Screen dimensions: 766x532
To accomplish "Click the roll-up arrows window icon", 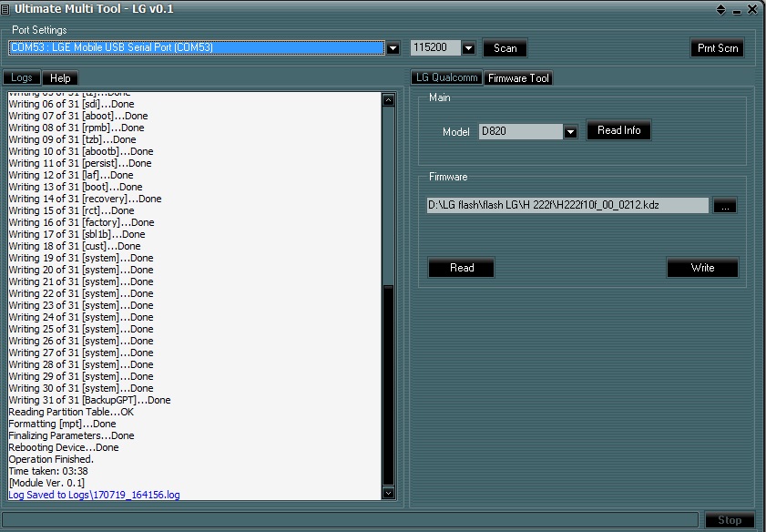I will 720,10.
